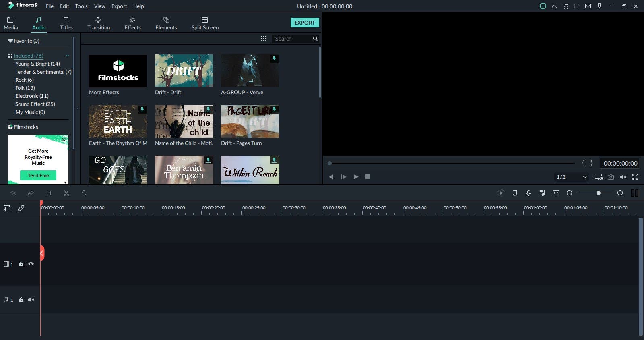The image size is (644, 340).
Task: Click Undo in timeline toolbar
Action: tap(13, 193)
